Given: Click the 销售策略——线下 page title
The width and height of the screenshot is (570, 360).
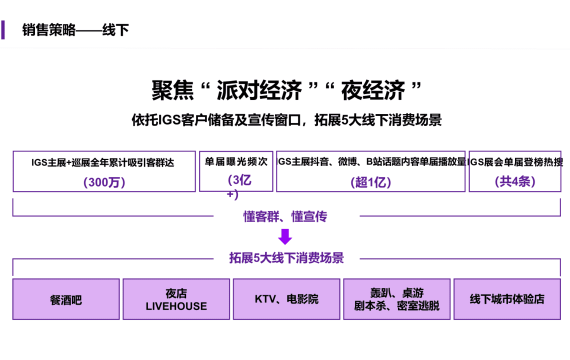Looking at the screenshot, I should click(x=76, y=30).
